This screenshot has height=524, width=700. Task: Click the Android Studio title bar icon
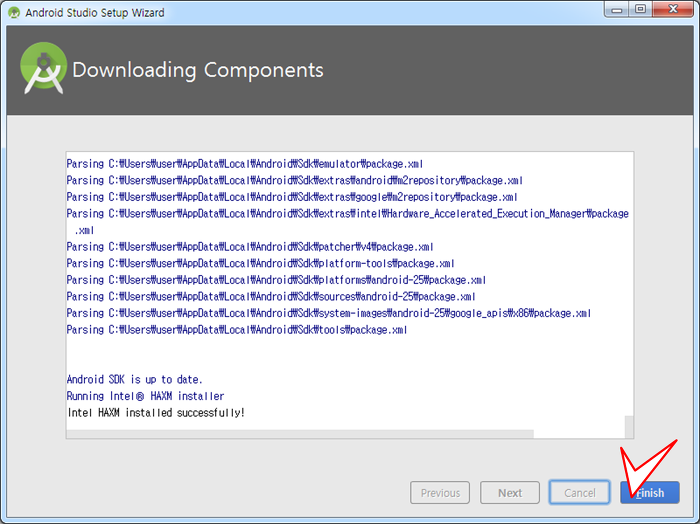[x=14, y=12]
